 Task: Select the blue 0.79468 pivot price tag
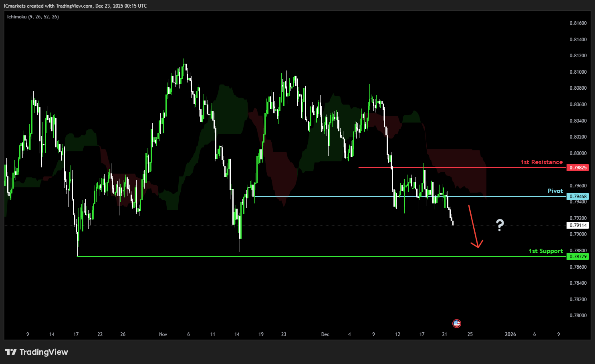click(x=577, y=196)
